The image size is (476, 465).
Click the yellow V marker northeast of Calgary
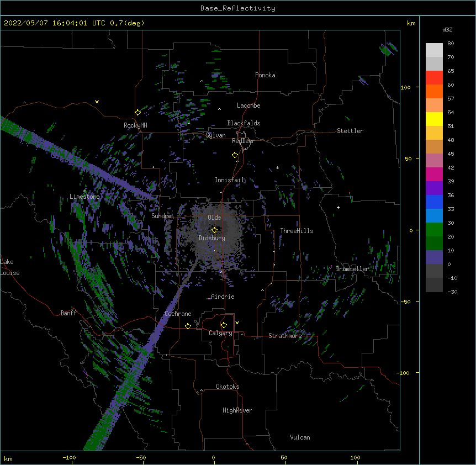pyautogui.click(x=237, y=323)
